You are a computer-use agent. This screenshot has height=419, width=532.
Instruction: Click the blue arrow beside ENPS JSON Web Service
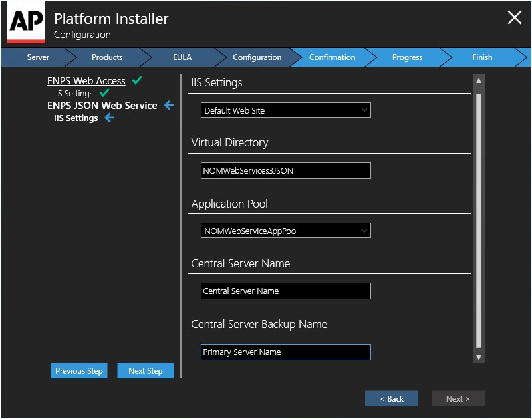pos(169,106)
